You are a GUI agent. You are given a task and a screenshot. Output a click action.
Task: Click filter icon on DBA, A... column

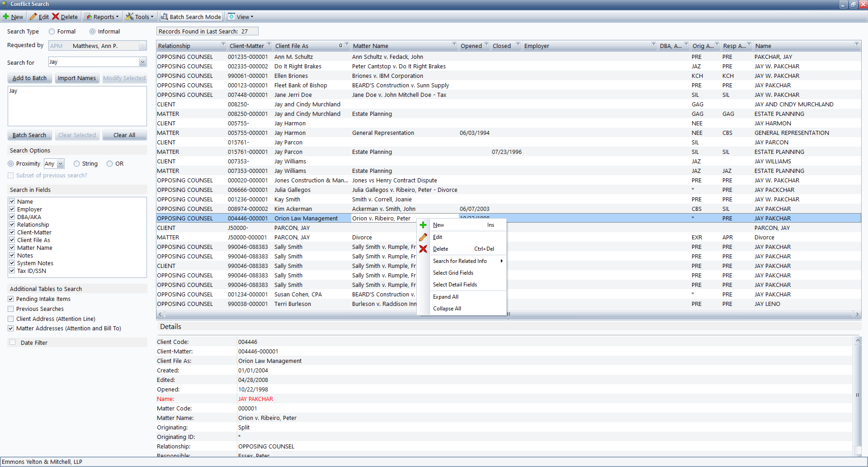point(686,45)
